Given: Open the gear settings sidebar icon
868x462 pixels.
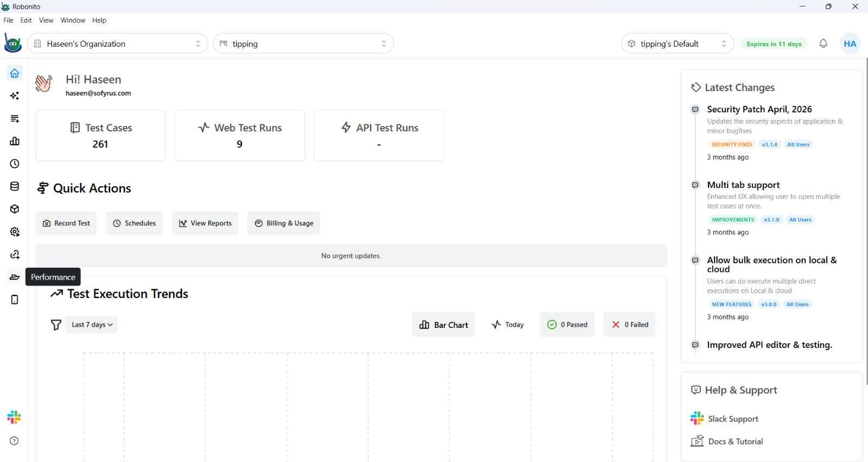Looking at the screenshot, I should tap(15, 232).
